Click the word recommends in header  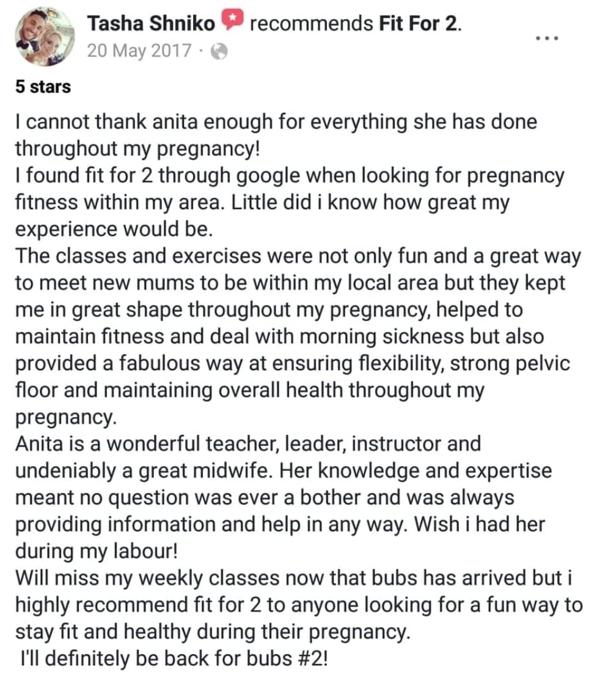coord(312,24)
